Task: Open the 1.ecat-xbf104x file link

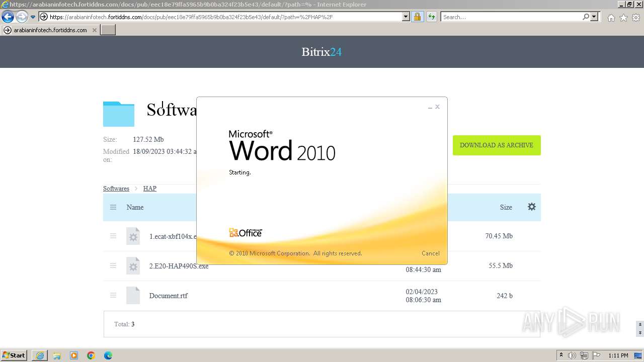Action: (x=173, y=236)
